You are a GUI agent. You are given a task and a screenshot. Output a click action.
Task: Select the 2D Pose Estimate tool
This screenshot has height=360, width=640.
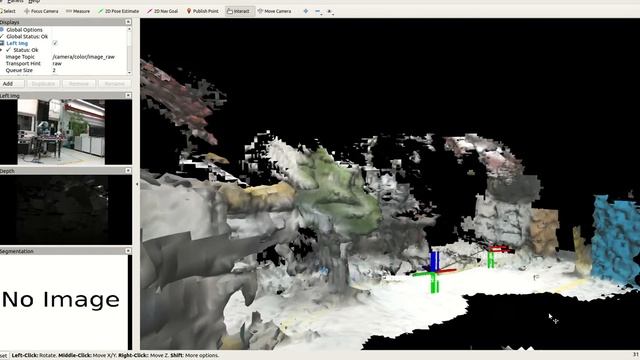pyautogui.click(x=118, y=11)
